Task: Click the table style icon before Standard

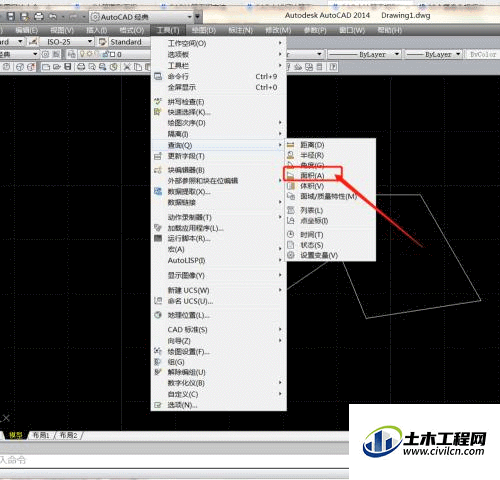Action: pos(102,42)
